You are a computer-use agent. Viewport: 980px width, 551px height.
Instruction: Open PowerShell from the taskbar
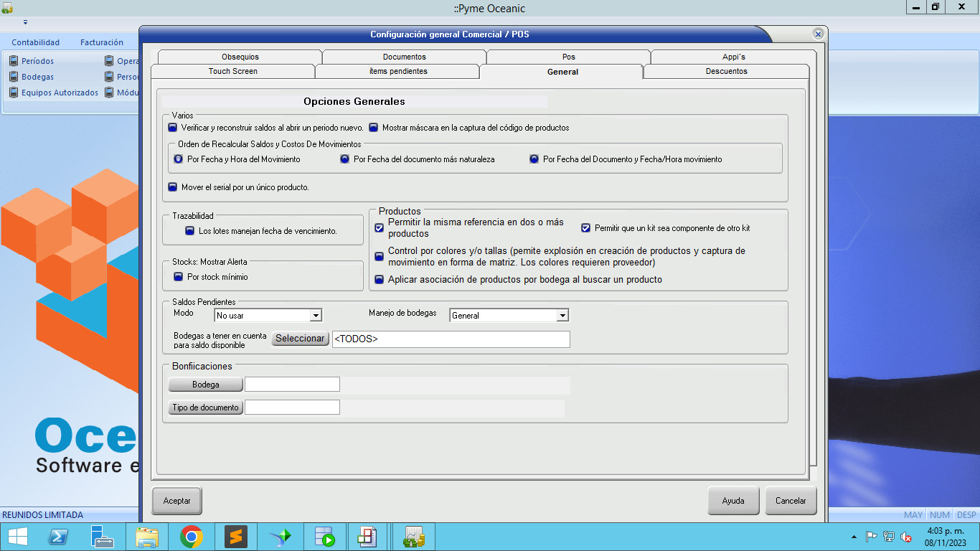pos(58,537)
